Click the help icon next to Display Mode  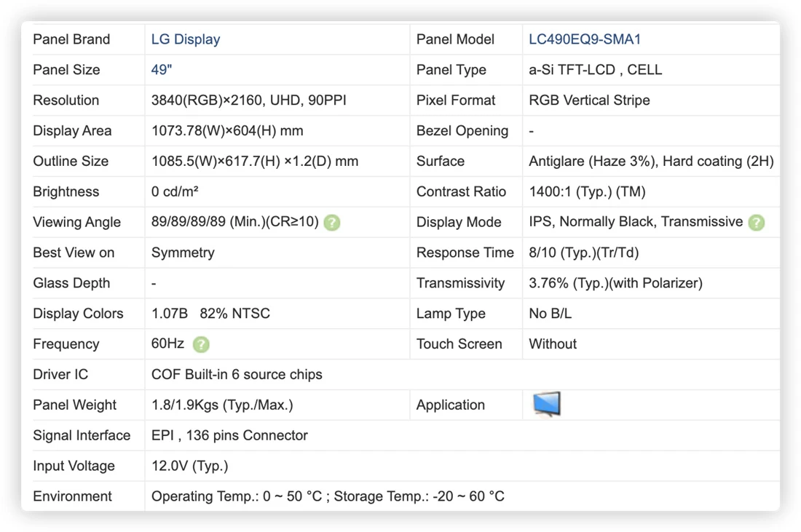click(756, 223)
